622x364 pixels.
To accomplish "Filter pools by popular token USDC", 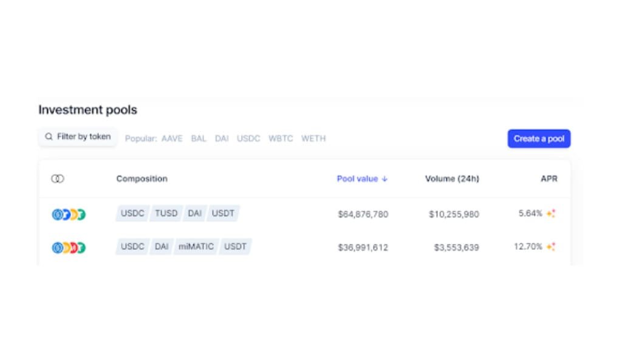I will 248,139.
